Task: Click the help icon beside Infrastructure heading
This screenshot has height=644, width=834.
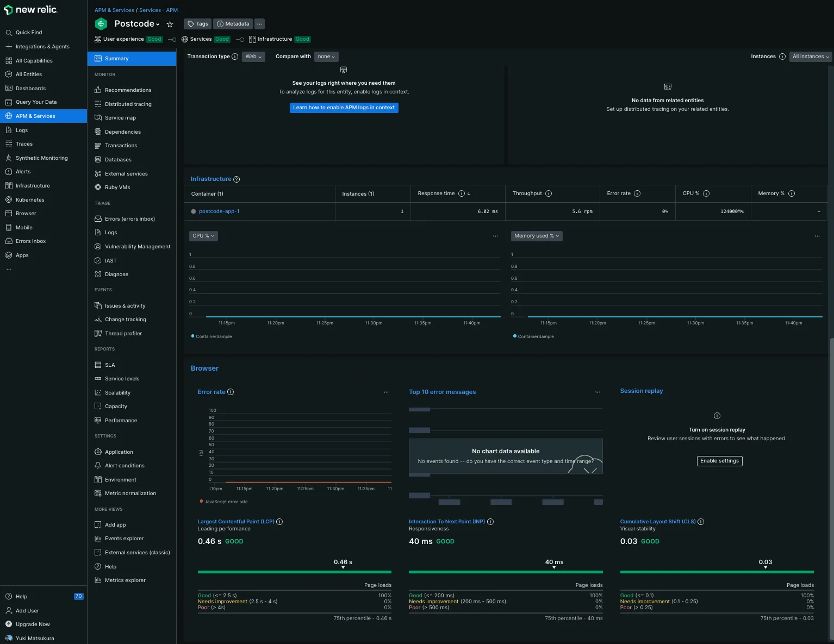Action: click(236, 179)
